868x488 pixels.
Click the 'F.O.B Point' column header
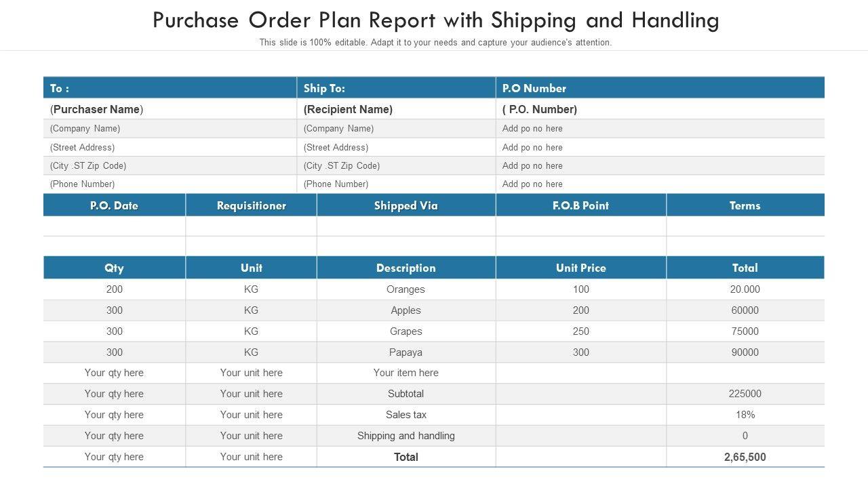click(580, 205)
